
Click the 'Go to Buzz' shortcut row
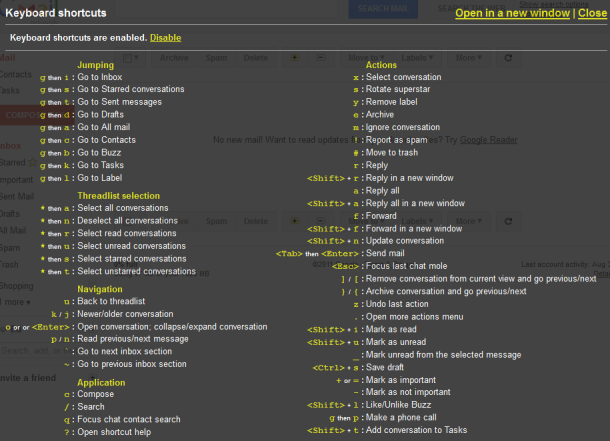click(x=80, y=152)
